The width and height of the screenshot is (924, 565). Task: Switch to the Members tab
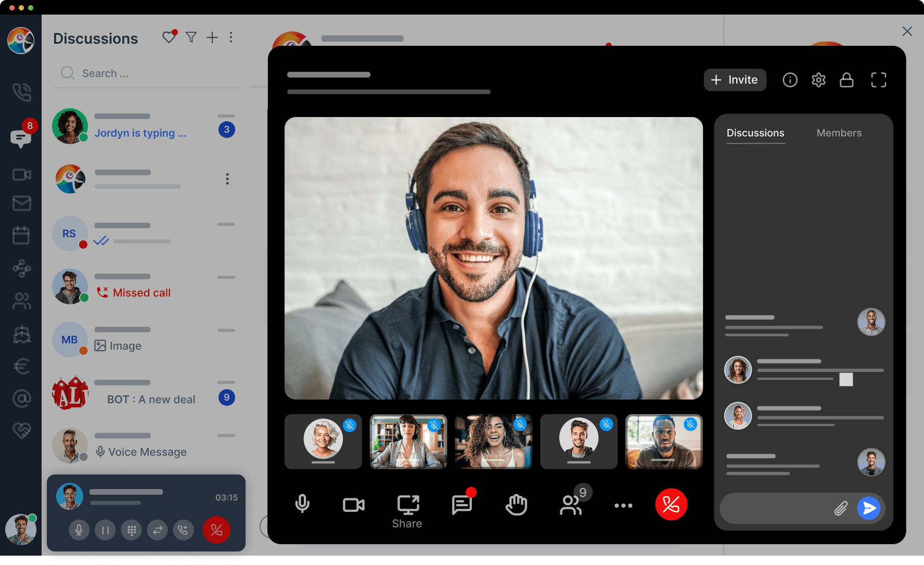pos(839,133)
